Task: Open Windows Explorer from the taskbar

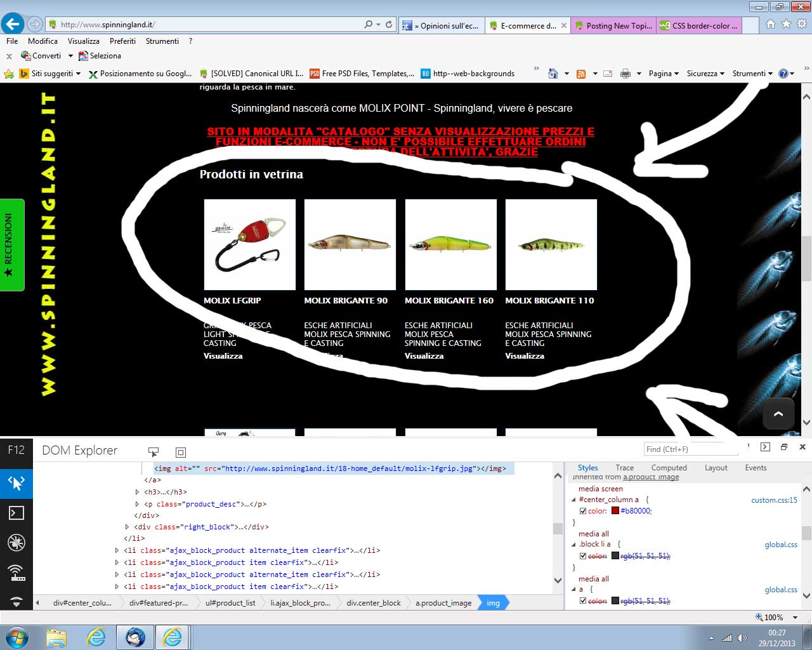Action: [x=56, y=637]
